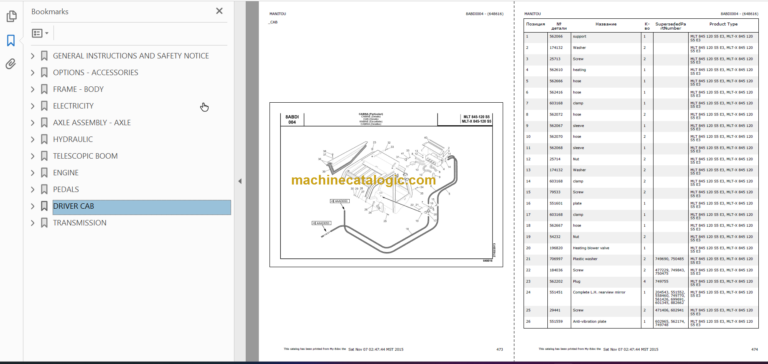Click bookmark icon beside OPTIONS - ACCESSORIES
Image resolution: width=768 pixels, height=364 pixels.
click(x=44, y=73)
